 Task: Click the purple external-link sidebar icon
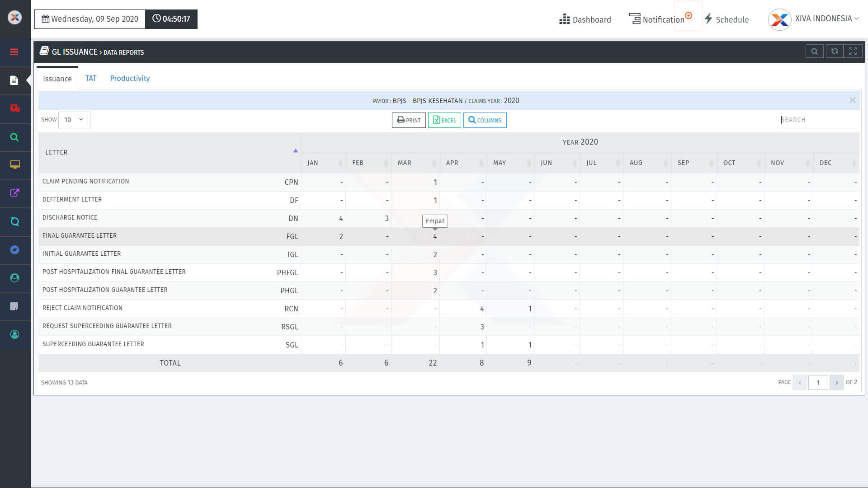tap(14, 193)
